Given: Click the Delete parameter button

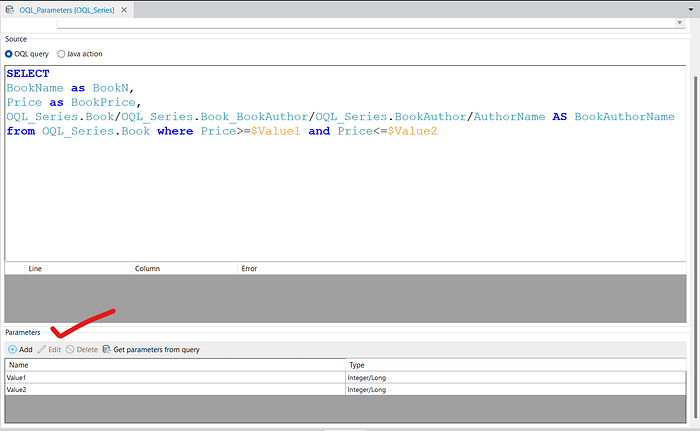Looking at the screenshot, I should 82,350.
